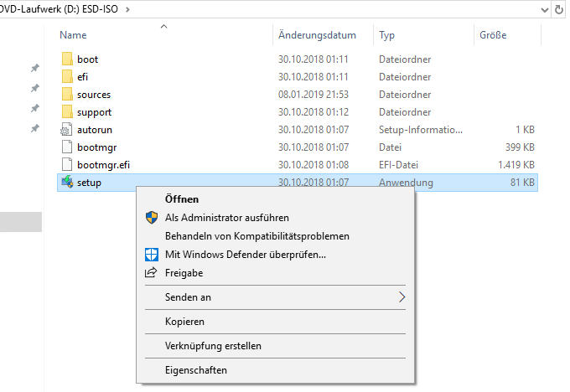
Task: Sort by the Größe column header
Action: pyautogui.click(x=493, y=35)
